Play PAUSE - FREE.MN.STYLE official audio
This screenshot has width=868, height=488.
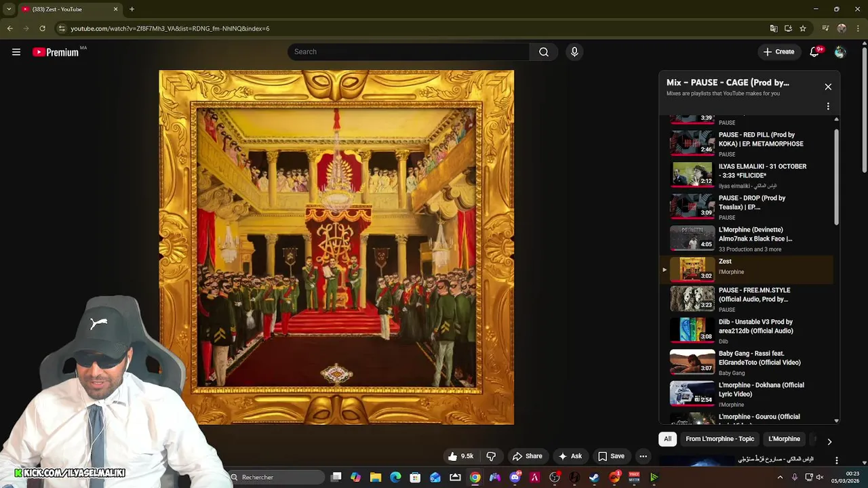click(746, 300)
